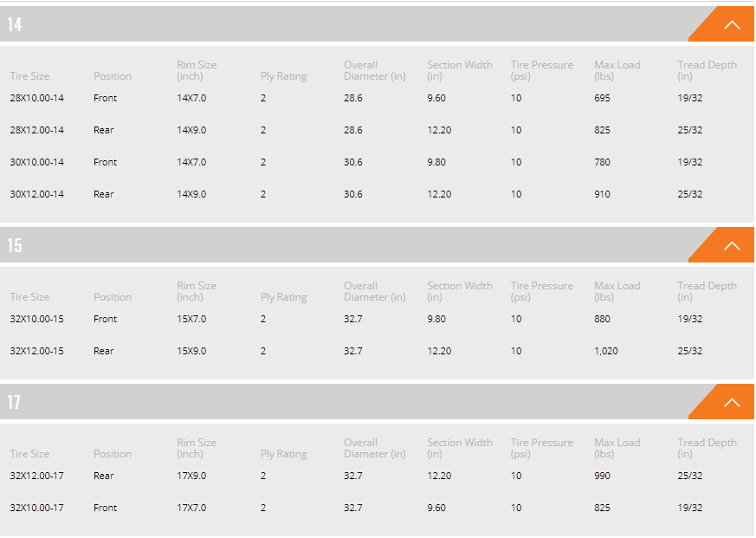Screen dimensions: 756x538
Task: Select tire size 32X10.00-17
Action: click(36, 508)
